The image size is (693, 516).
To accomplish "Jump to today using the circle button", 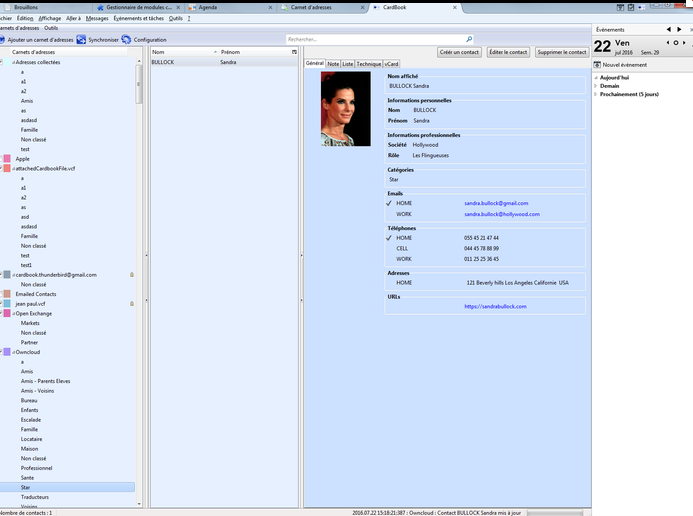I will tap(676, 43).
